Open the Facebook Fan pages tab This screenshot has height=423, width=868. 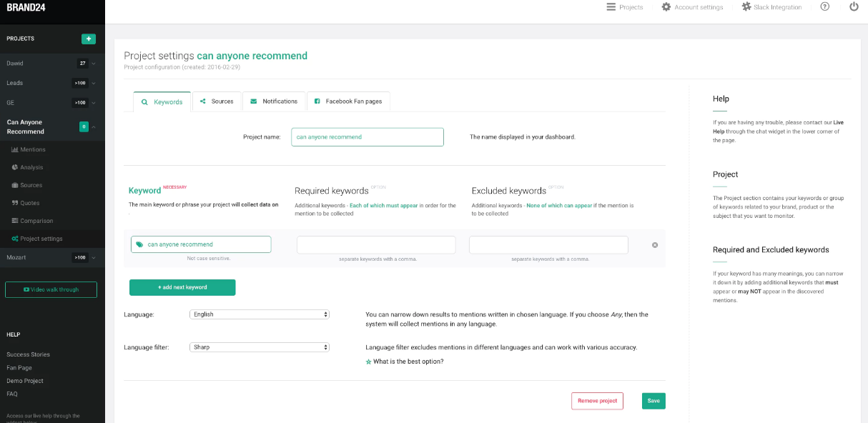tap(348, 101)
